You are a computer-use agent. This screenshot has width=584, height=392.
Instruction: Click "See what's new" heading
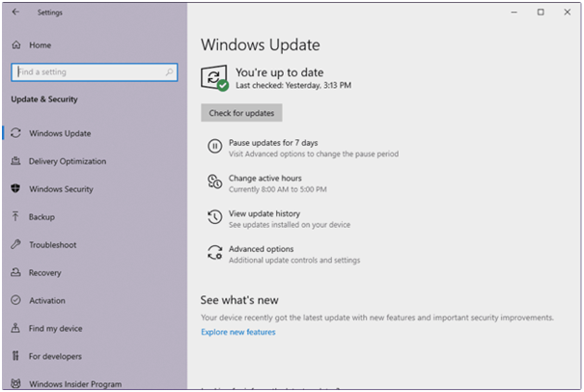239,300
